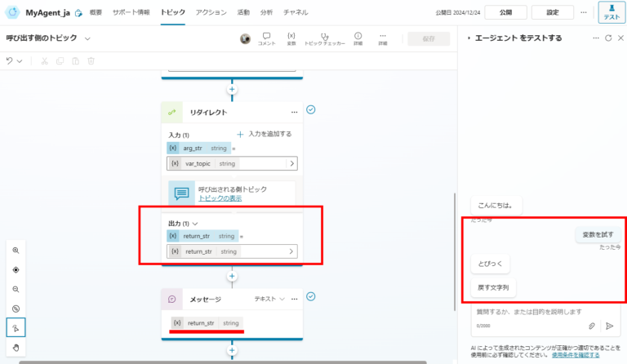The width and height of the screenshot is (627, 364).
Task: Refresh the test agent conversation
Action: click(x=608, y=38)
